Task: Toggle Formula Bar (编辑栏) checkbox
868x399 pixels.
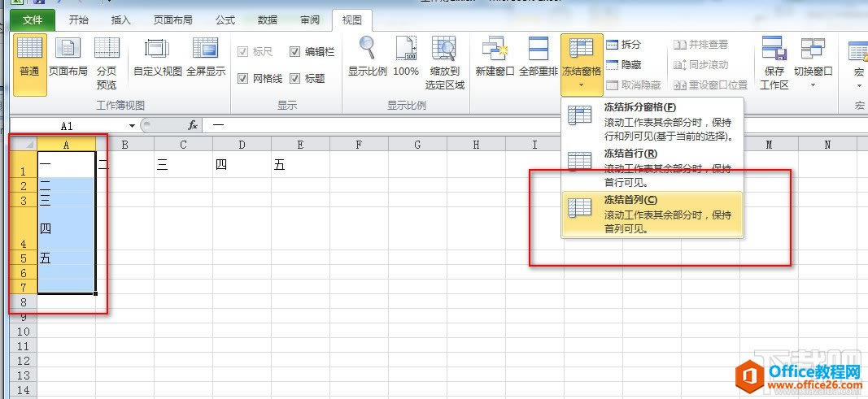Action: [295, 52]
